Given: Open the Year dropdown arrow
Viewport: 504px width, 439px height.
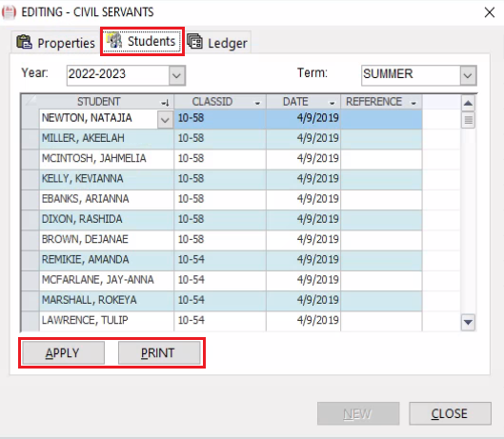Looking at the screenshot, I should [x=177, y=75].
